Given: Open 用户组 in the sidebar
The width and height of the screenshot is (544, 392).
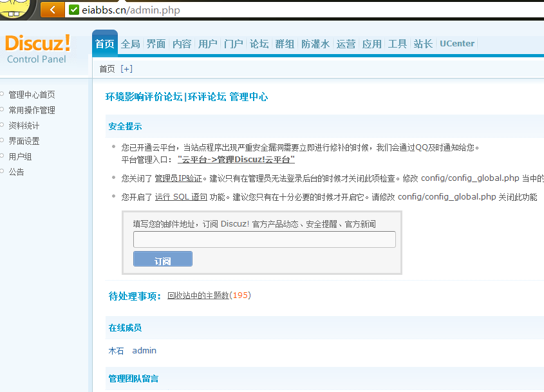Looking at the screenshot, I should click(x=20, y=156).
